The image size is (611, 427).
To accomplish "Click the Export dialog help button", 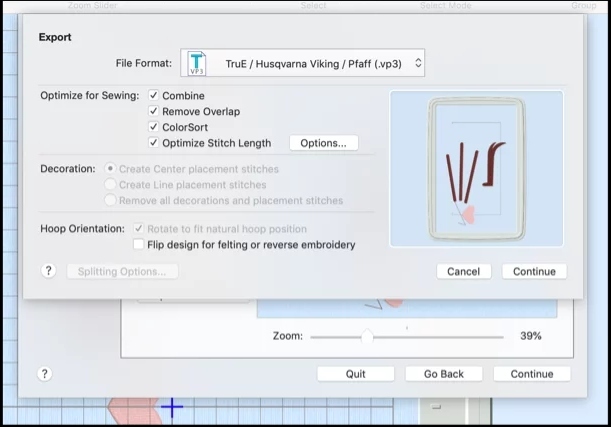I will pyautogui.click(x=48, y=271).
